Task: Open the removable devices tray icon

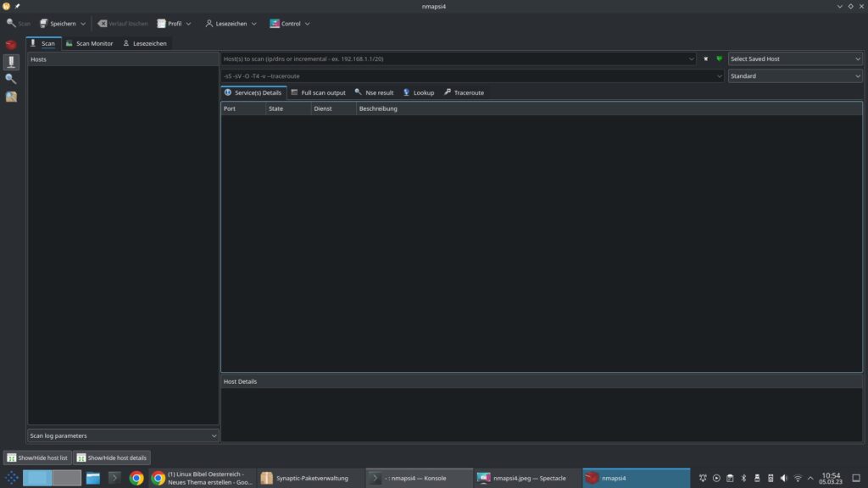Action: point(757,478)
